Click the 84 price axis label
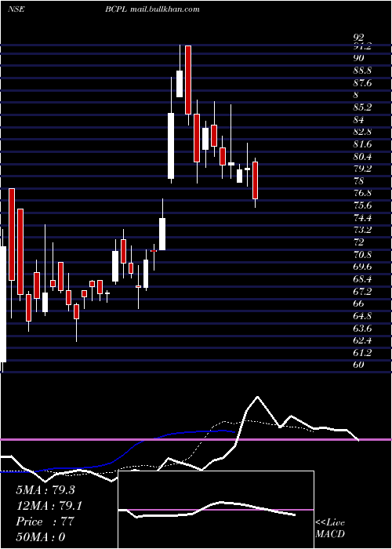This screenshot has width=392, height=549. (x=359, y=120)
